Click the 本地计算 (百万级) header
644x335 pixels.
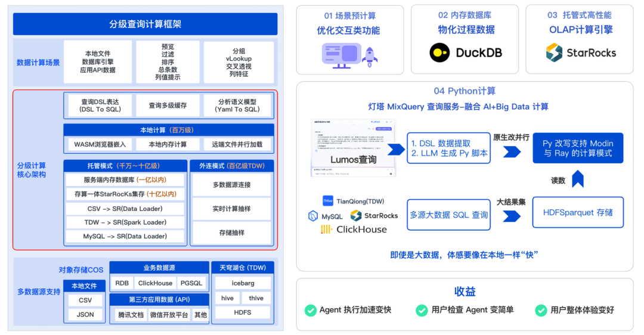168,130
